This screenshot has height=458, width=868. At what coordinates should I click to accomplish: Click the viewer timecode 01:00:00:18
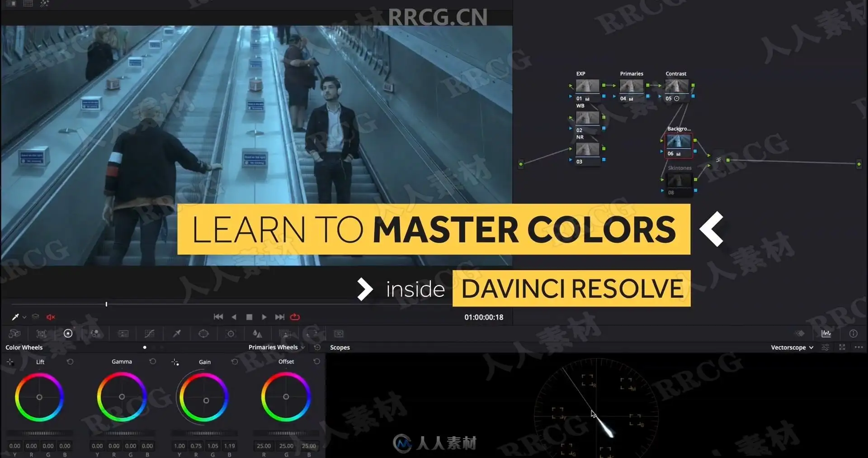484,317
